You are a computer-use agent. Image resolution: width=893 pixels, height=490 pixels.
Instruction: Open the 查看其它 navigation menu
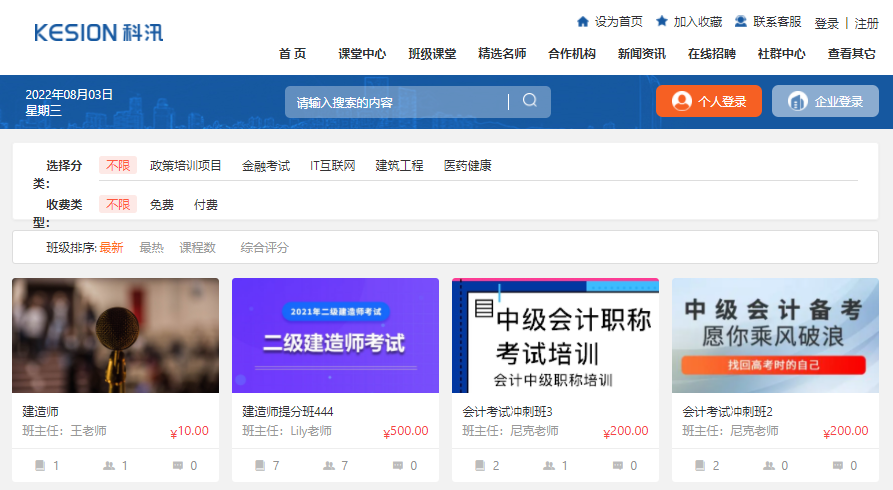(852, 54)
